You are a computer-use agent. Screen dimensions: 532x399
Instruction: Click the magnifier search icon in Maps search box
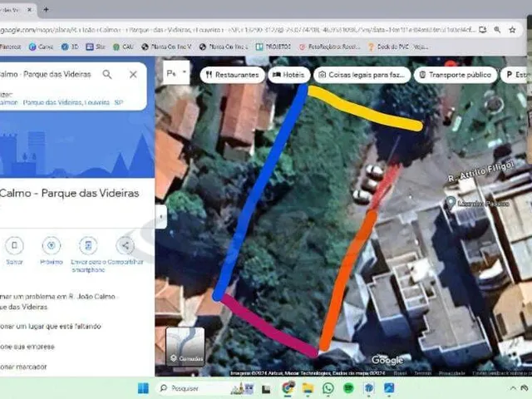pos(107,74)
